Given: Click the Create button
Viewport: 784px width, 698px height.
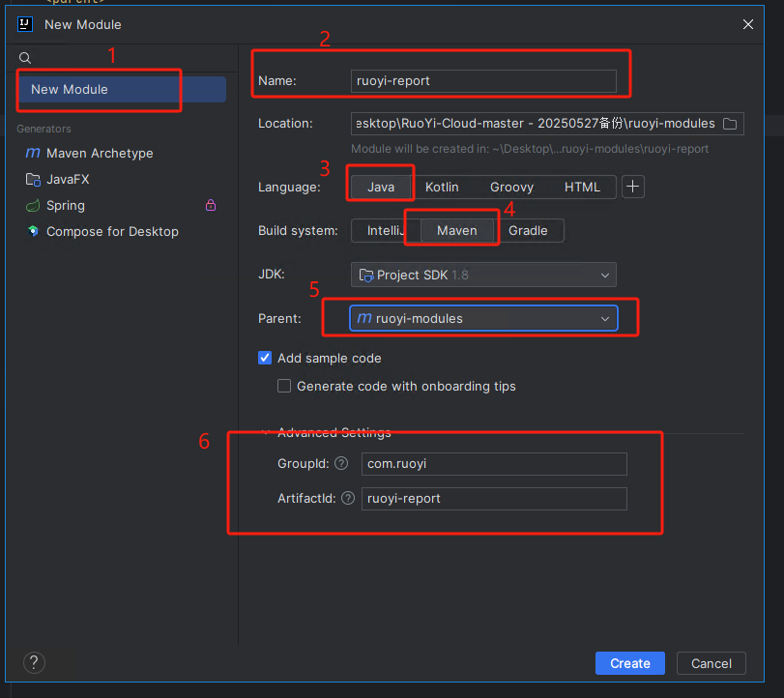Looking at the screenshot, I should [x=630, y=663].
